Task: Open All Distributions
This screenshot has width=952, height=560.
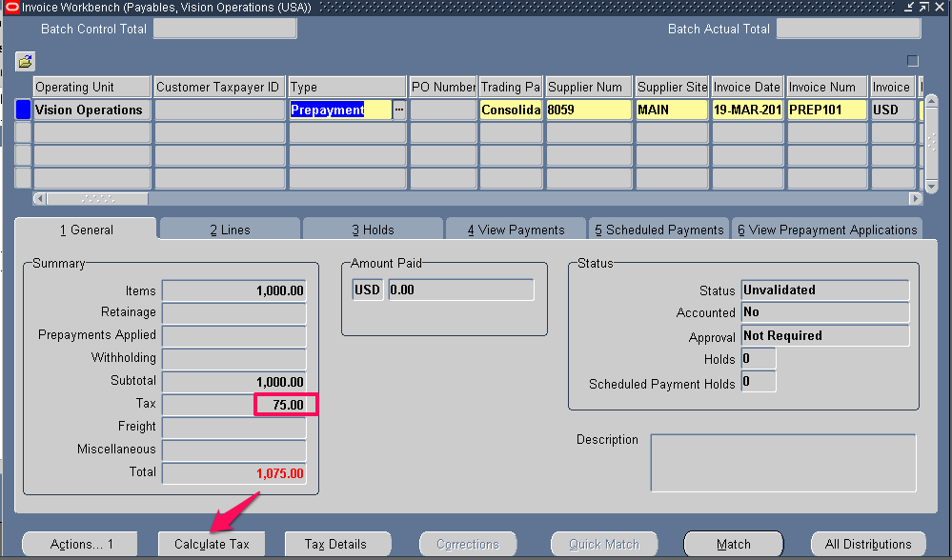Action: (x=868, y=544)
